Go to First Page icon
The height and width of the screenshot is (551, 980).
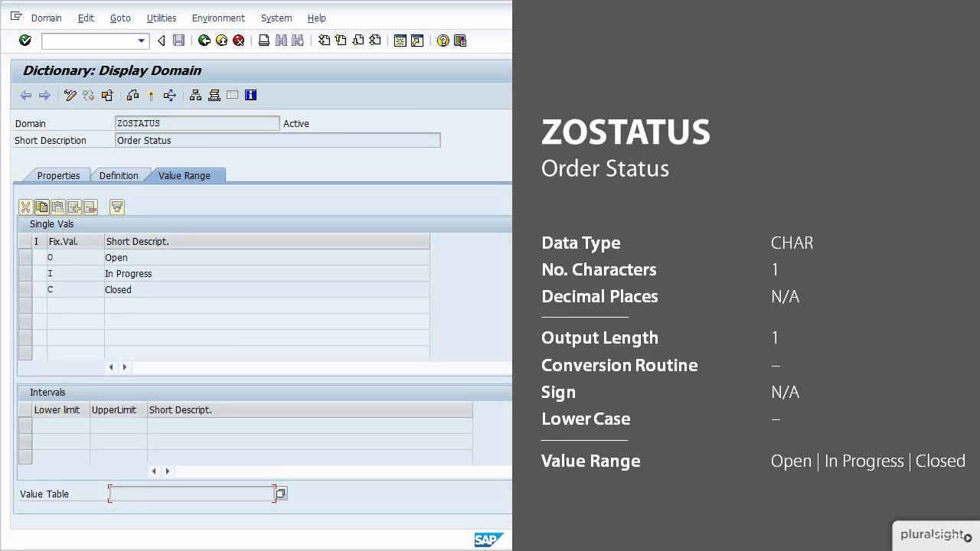(324, 41)
